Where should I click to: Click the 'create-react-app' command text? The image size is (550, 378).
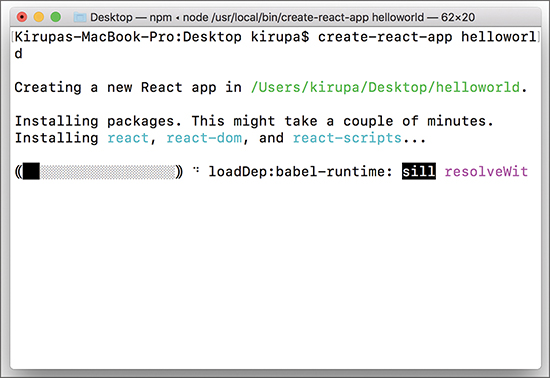coord(385,37)
